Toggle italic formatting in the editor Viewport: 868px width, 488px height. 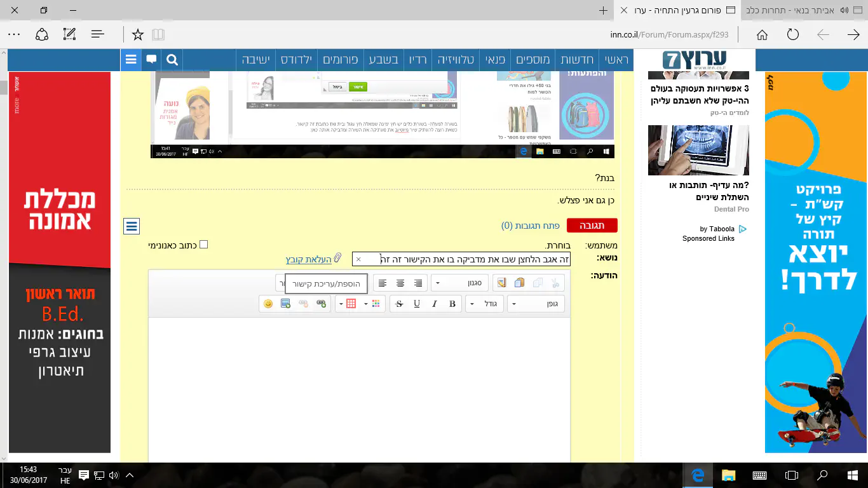[435, 304]
